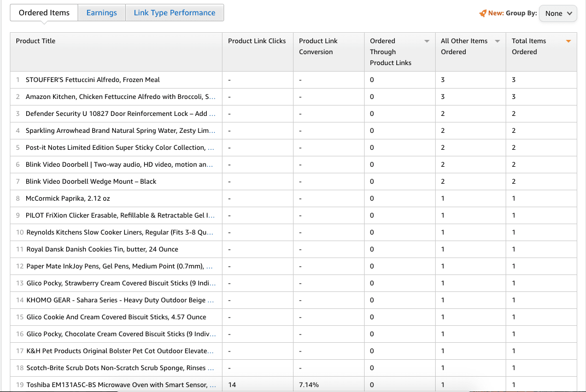Expand truncated Amazon Kitchen Chicken Fettuccine title
The width and height of the screenshot is (586, 392).
pos(213,97)
